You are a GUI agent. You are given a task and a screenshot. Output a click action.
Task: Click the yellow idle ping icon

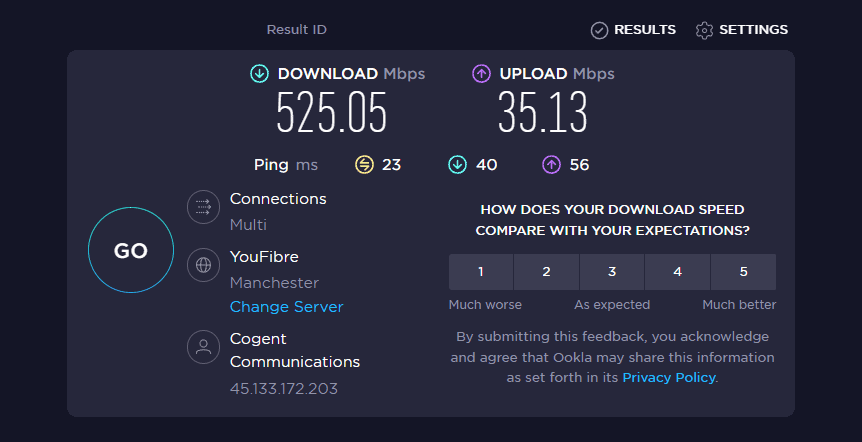tap(364, 165)
